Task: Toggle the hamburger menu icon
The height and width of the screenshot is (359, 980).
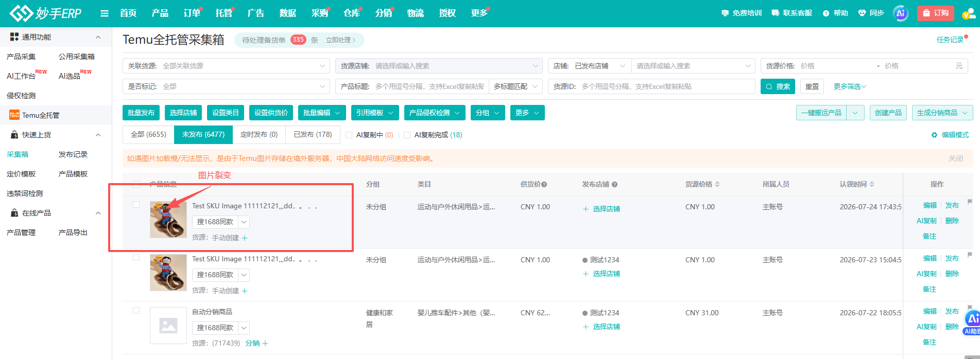Action: [105, 13]
